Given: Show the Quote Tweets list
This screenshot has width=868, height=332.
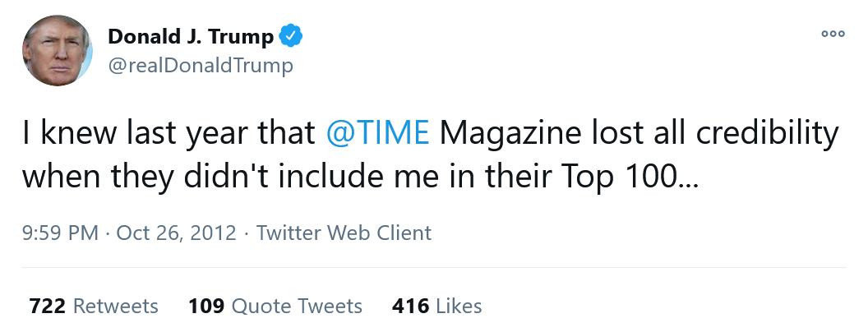Looking at the screenshot, I should [x=296, y=307].
